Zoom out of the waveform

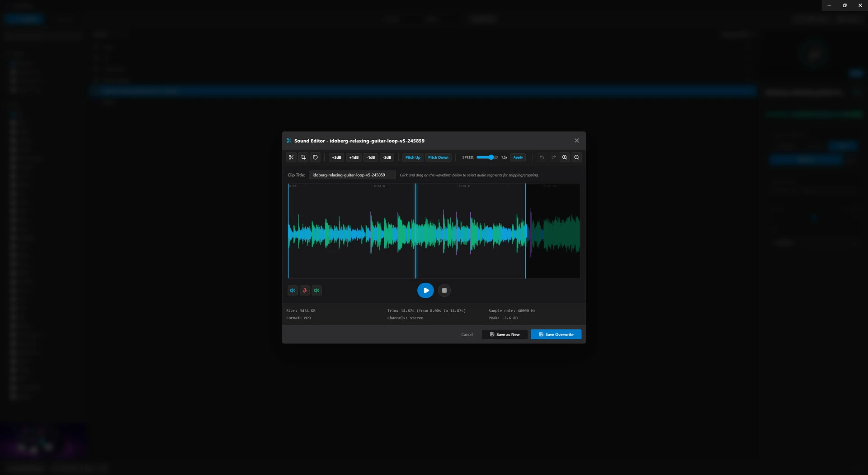576,157
